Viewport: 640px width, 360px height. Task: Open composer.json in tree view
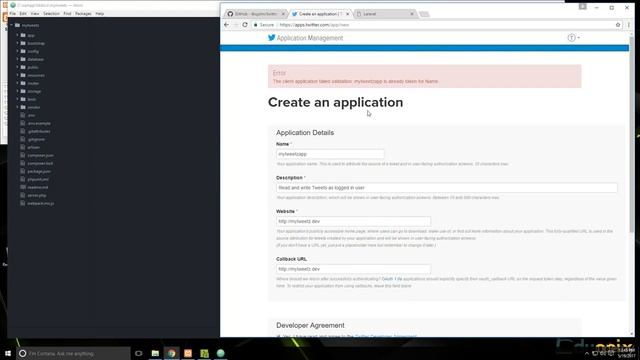pyautogui.click(x=40, y=156)
